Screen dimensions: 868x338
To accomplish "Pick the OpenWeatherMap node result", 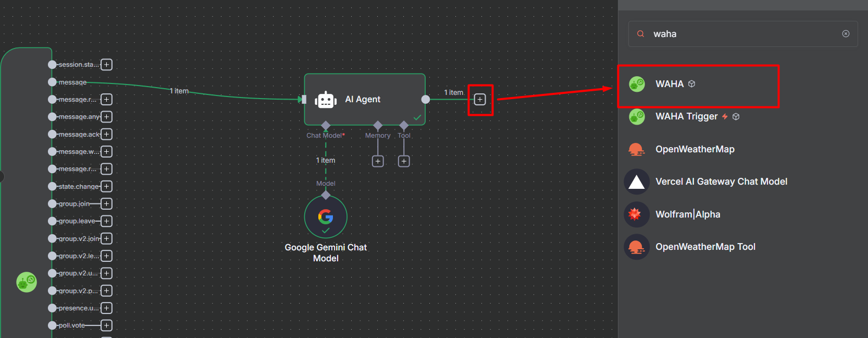I will [743, 149].
